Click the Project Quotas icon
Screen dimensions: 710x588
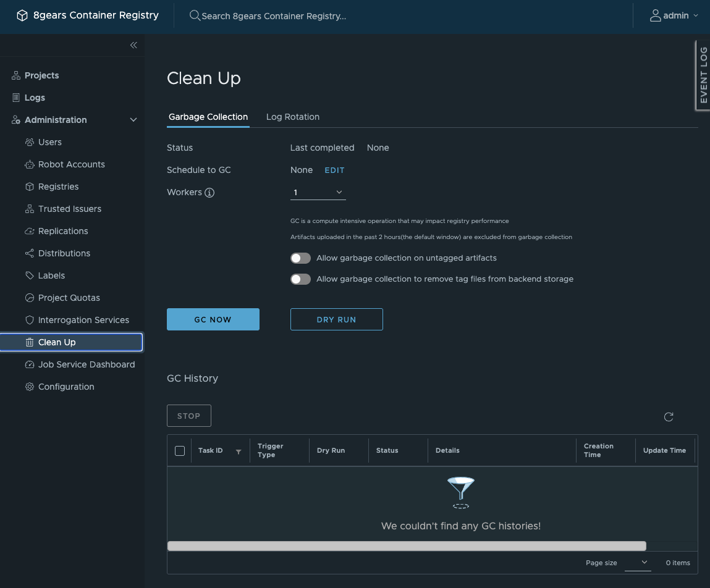point(30,298)
